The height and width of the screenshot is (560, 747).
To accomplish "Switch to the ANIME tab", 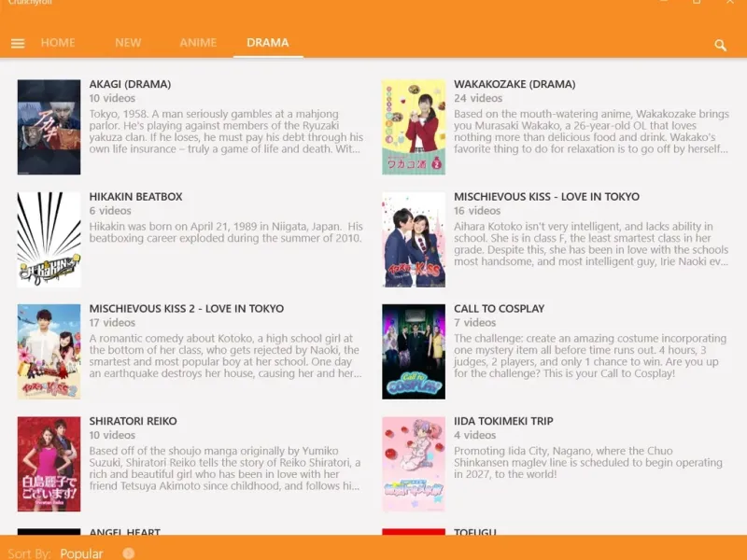I will [198, 42].
